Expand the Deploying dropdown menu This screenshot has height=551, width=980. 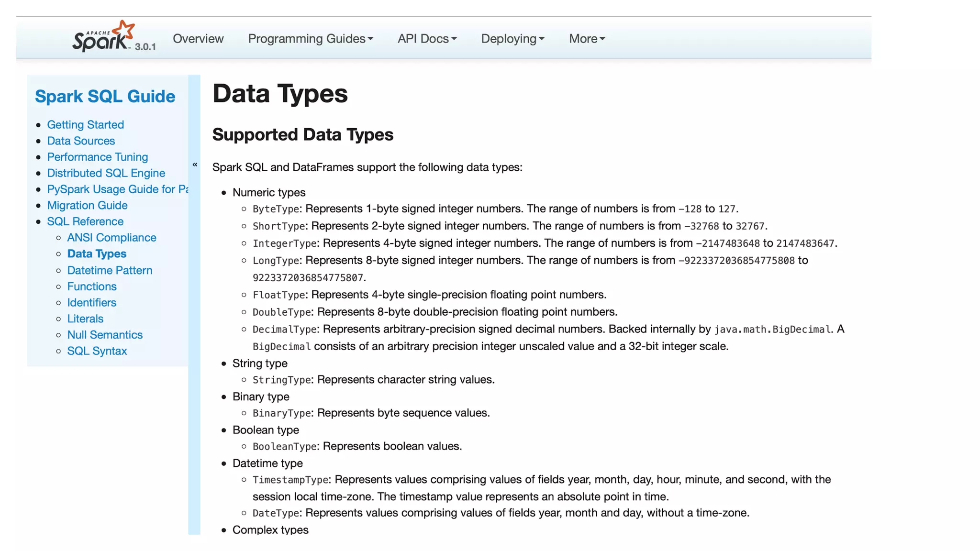coord(512,39)
